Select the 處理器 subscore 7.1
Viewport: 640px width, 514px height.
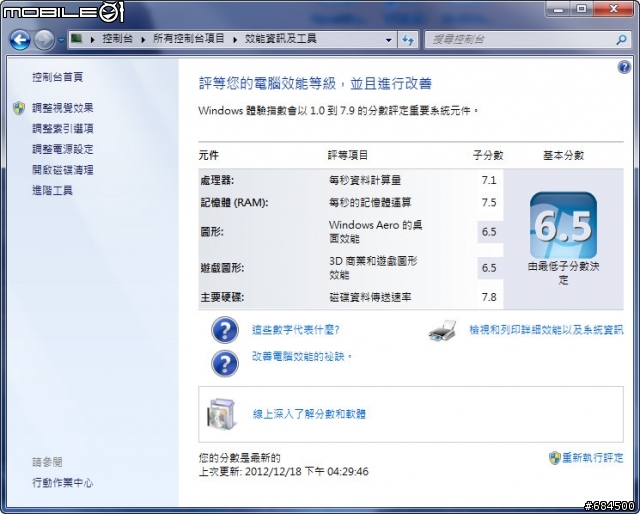click(x=489, y=180)
